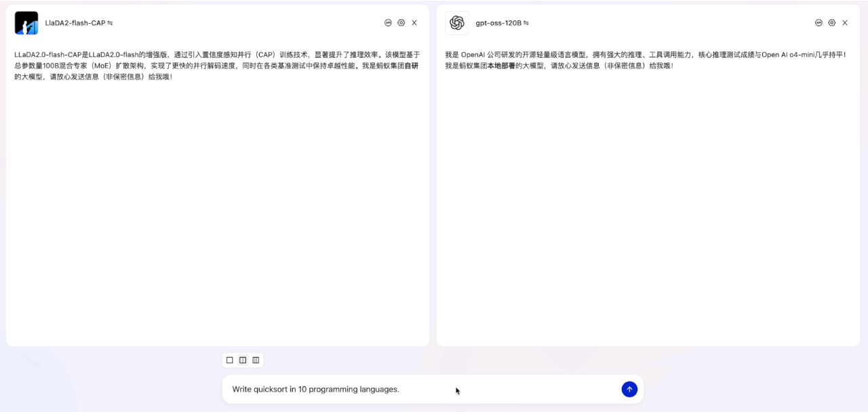Viewport: 868px width, 412px height.
Task: Click the LLaDA2-flash-CAP model avatar
Action: (x=26, y=23)
